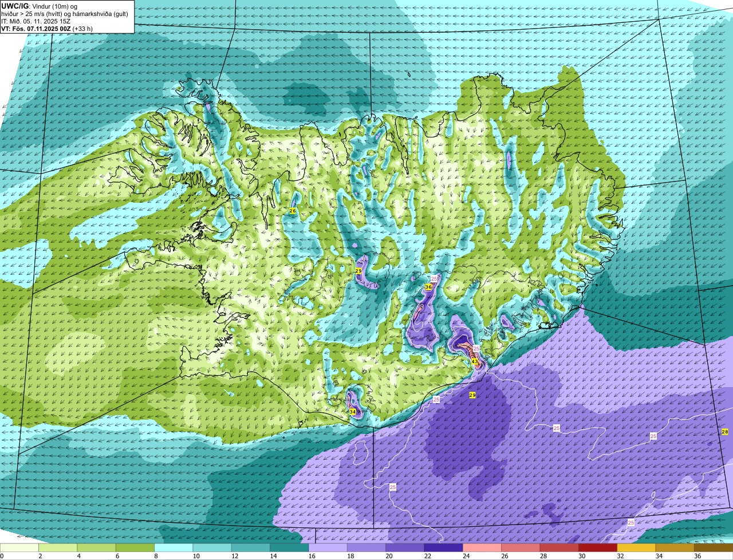733x560 pixels.
Task: Select the 2–4 m/s light green legend swatch
Action: click(58, 547)
